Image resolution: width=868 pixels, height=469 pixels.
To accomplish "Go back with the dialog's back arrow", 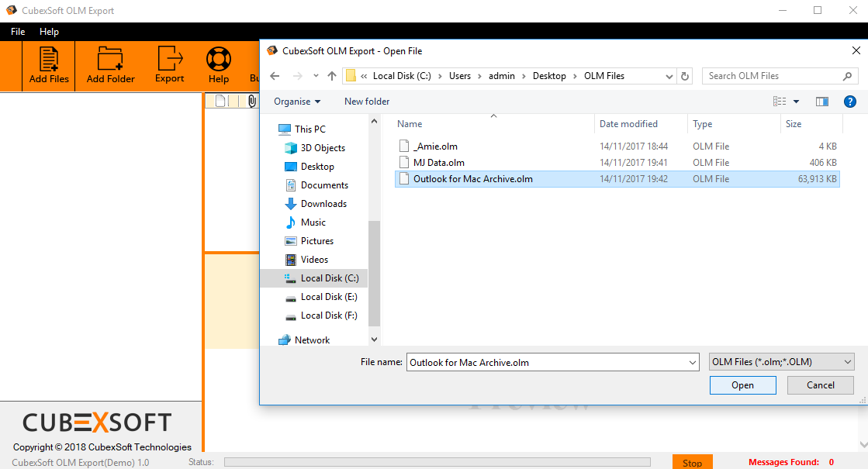I will 275,76.
